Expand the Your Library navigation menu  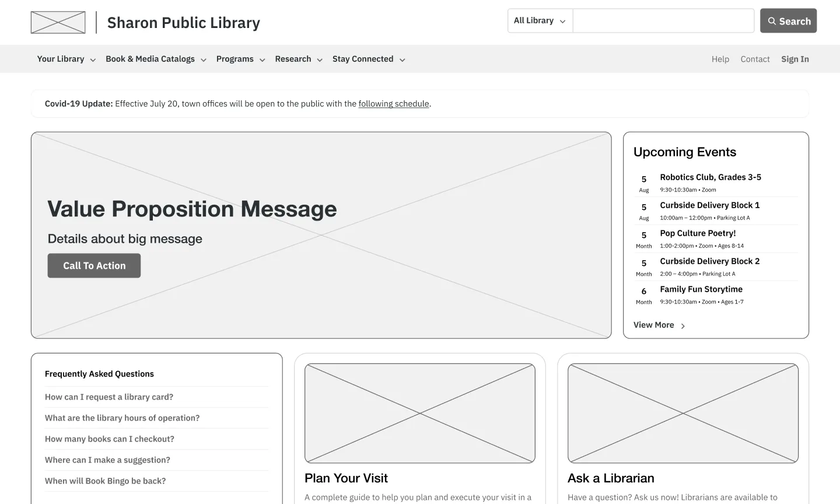click(x=65, y=59)
